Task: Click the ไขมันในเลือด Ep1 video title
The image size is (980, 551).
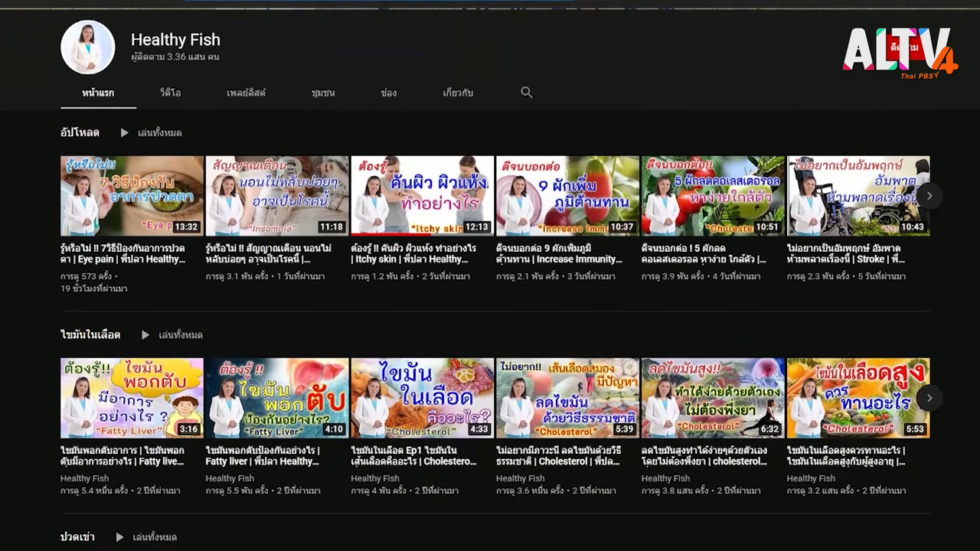Action: pyautogui.click(x=414, y=456)
